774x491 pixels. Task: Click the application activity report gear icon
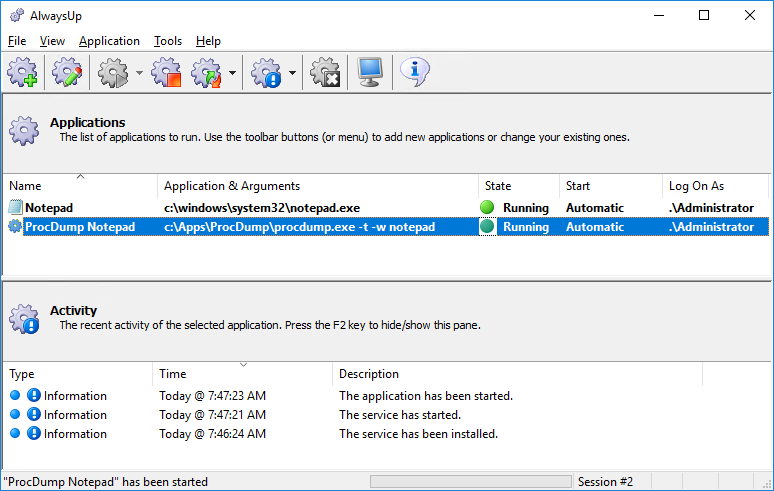[267, 73]
